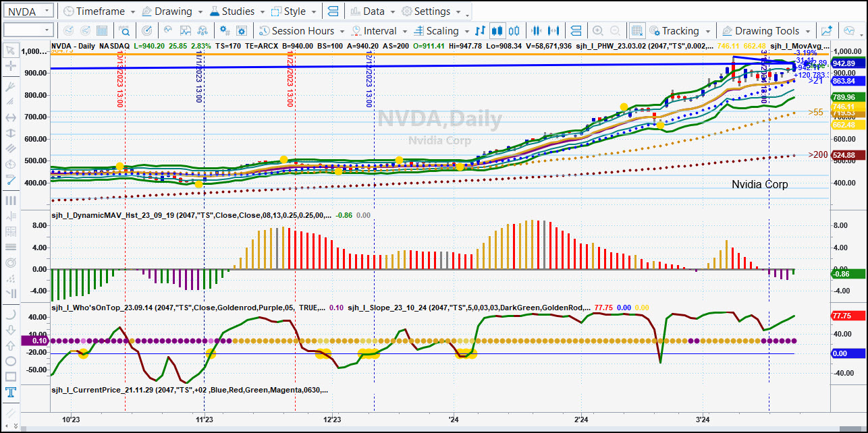Open the Data menu
This screenshot has height=433, width=868.
(373, 11)
